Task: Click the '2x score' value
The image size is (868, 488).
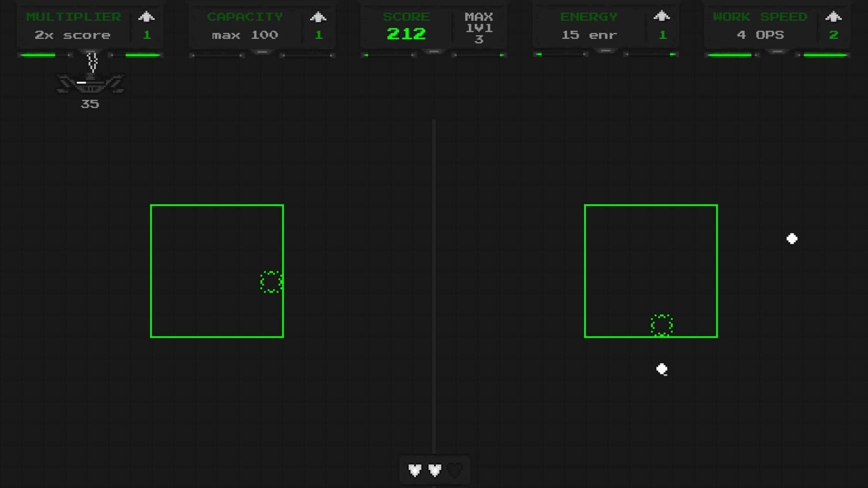Action: 73,35
